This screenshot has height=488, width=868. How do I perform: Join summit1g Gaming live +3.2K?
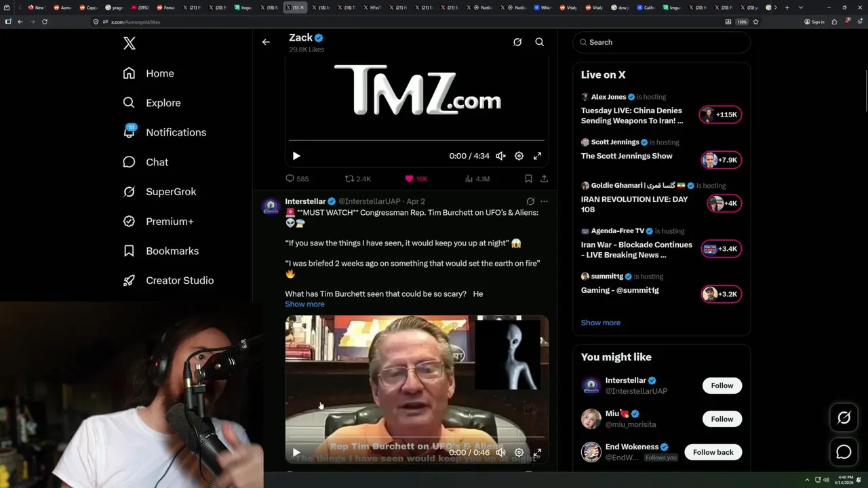721,294
